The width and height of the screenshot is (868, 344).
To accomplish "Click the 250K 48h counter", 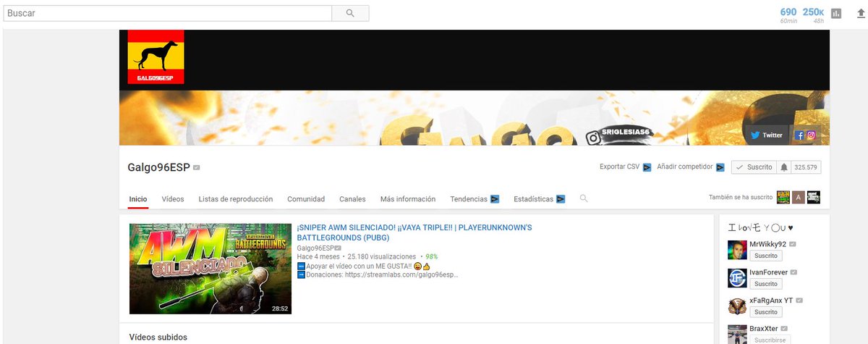I will click(x=814, y=14).
